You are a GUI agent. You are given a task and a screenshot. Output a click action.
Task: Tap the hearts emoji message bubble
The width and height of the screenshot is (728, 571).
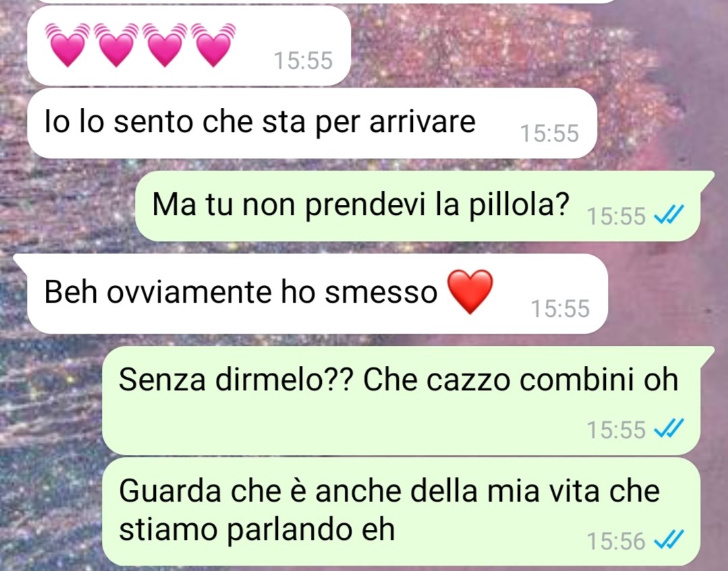188,45
